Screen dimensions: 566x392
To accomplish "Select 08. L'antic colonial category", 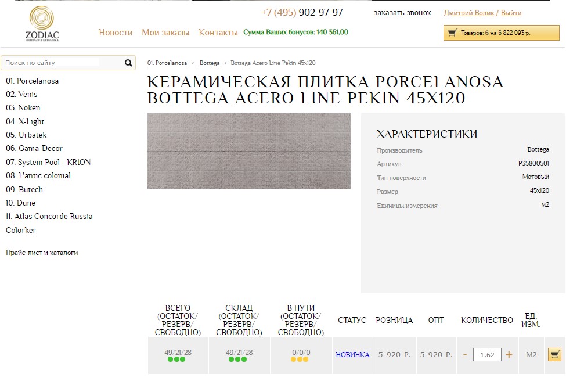I will (38, 176).
